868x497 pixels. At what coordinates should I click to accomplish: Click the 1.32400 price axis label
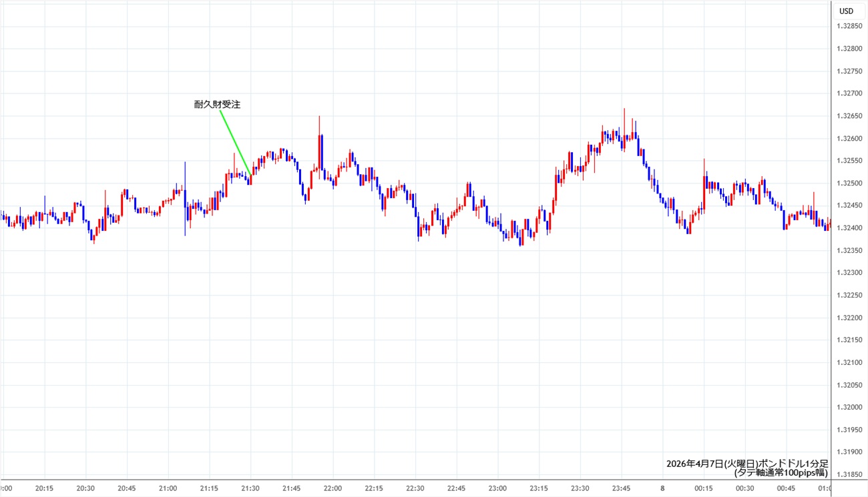[x=849, y=228]
